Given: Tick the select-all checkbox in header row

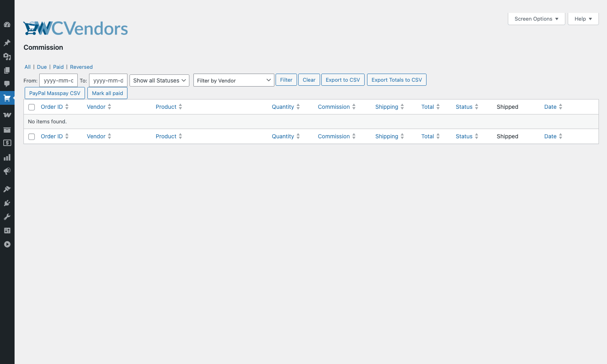Looking at the screenshot, I should tap(32, 107).
